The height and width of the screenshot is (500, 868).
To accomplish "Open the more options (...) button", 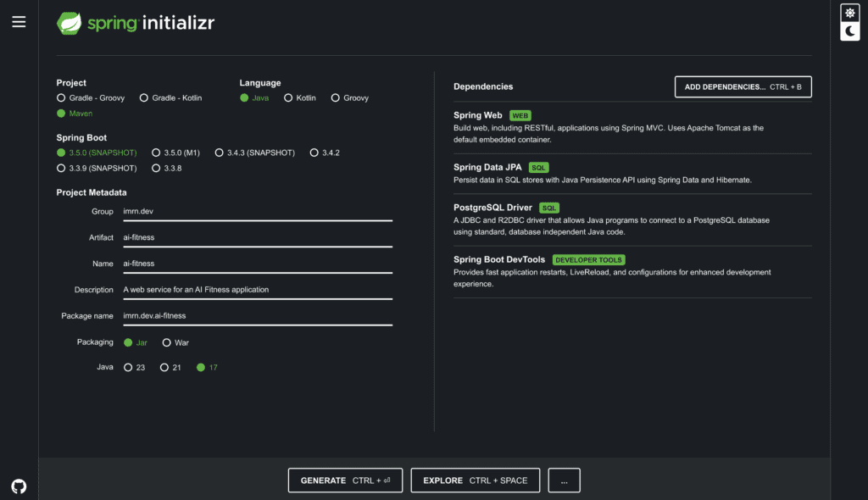I will pos(564,480).
